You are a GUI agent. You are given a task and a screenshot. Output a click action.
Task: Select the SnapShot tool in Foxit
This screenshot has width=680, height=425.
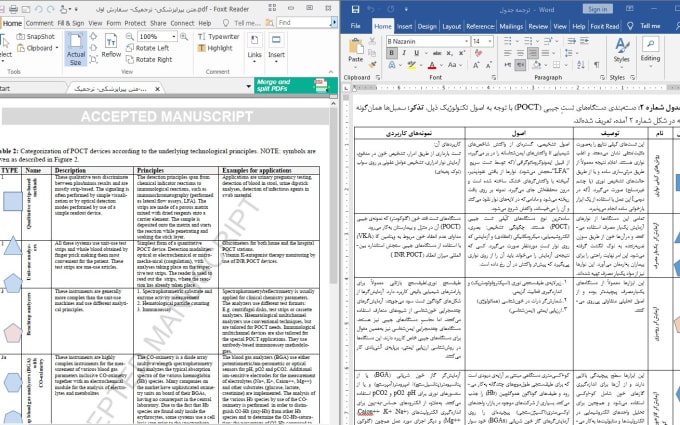click(x=36, y=36)
